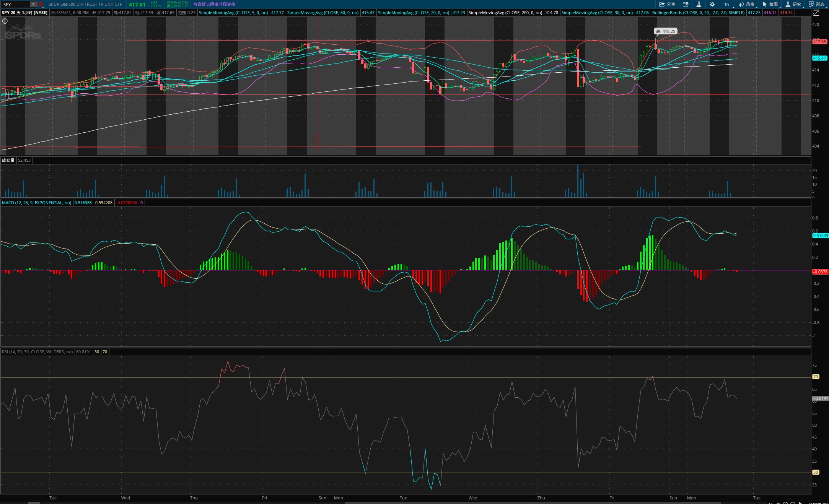This screenshot has width=829, height=504.
Task: Click the +.87 +0.21% change text
Action: pos(156,4)
